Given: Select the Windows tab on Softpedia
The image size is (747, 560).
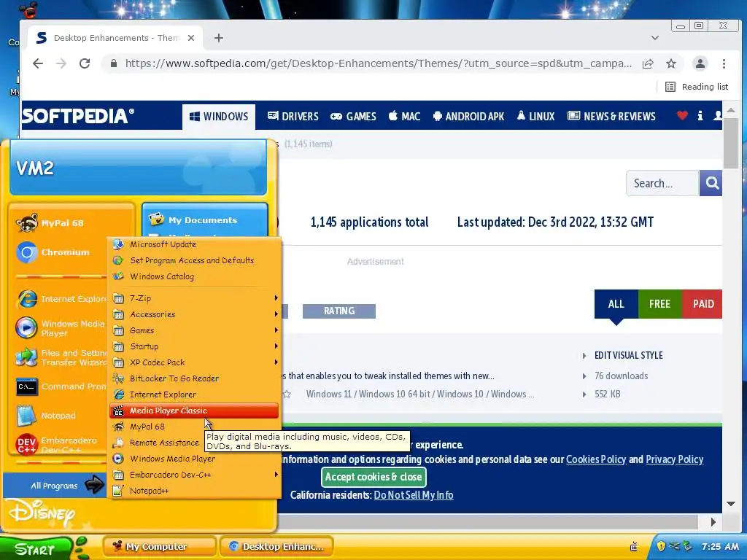Looking at the screenshot, I should (219, 117).
